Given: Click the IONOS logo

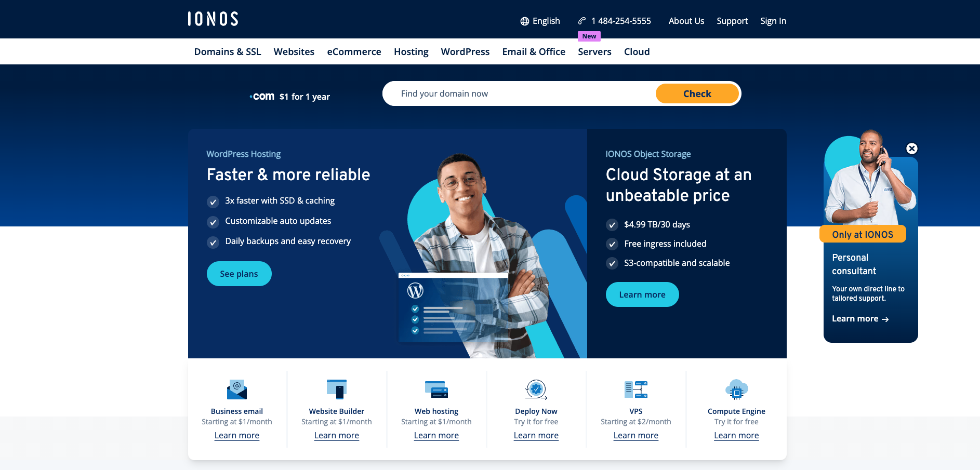Looking at the screenshot, I should click(212, 19).
